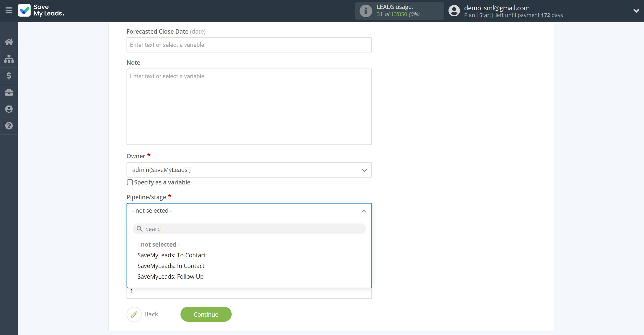The width and height of the screenshot is (644, 335).
Task: Click the field containing value 1
Action: (249, 293)
